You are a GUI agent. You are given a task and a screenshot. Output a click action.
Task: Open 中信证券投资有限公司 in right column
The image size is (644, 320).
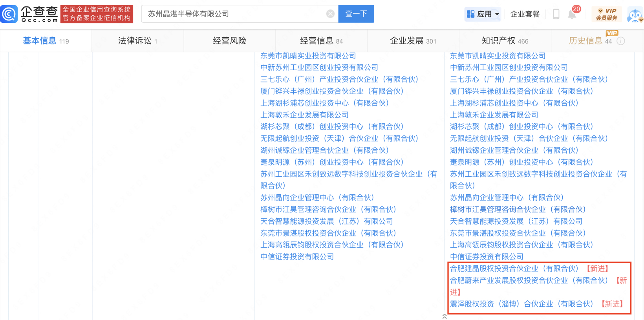click(487, 256)
